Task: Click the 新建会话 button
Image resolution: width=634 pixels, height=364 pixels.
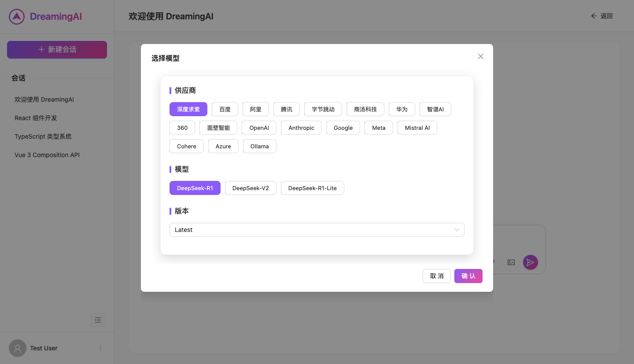Action: [57, 50]
